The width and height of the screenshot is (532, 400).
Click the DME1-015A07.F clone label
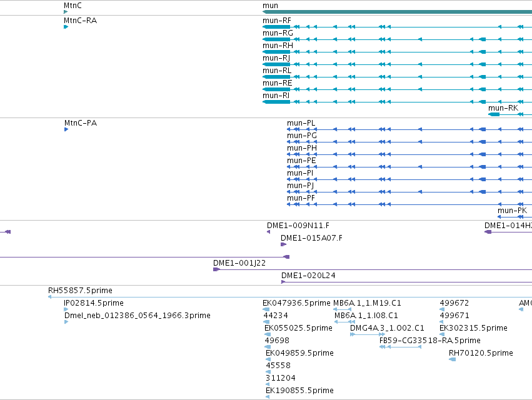coord(311,238)
